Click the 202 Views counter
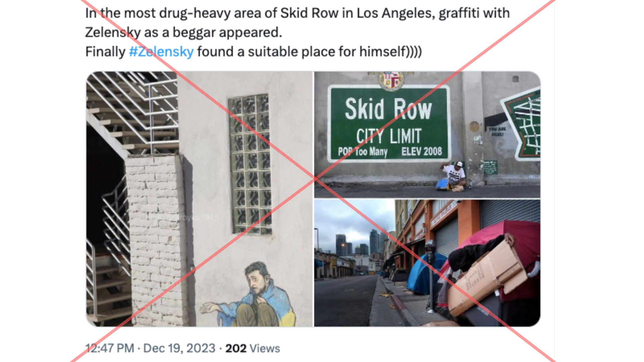644x362 pixels. 252,348
